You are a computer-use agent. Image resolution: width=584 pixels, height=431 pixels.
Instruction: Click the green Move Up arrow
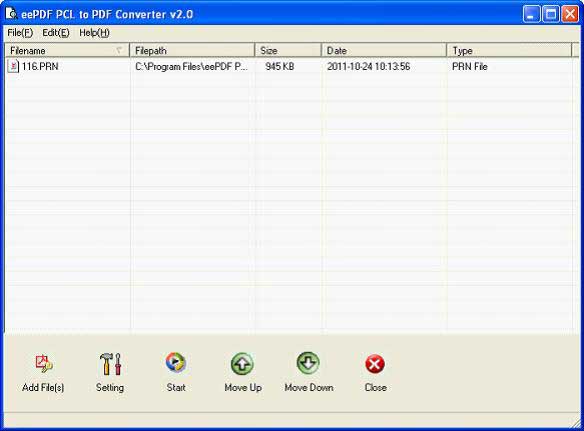pyautogui.click(x=242, y=364)
